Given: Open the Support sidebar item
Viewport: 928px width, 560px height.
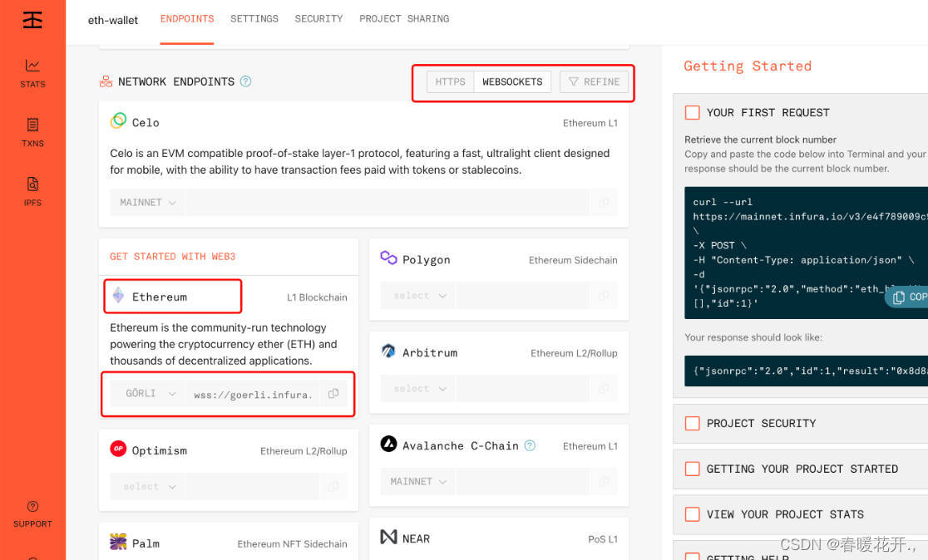Looking at the screenshot, I should point(32,513).
